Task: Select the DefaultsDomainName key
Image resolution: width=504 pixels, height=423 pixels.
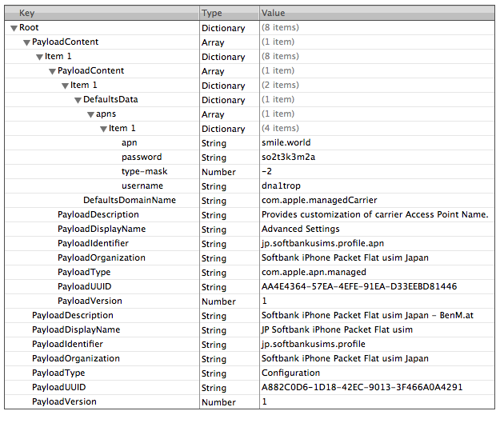Action: [130, 200]
